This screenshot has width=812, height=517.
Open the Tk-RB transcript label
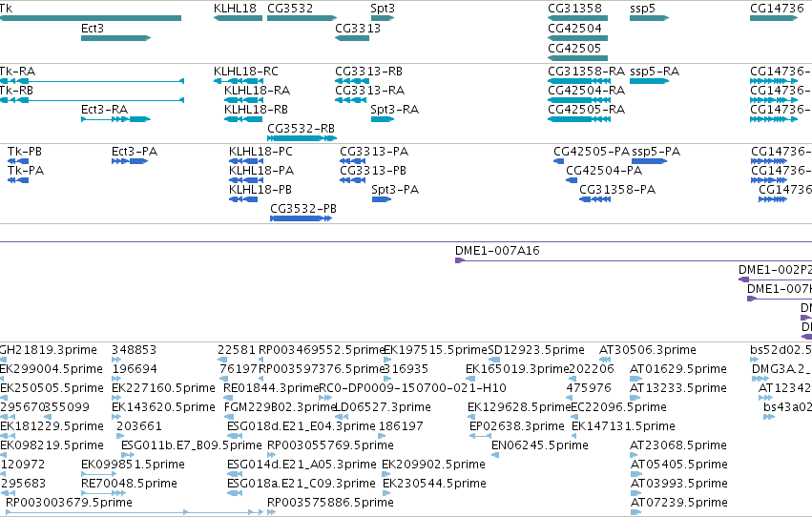[x=16, y=91]
